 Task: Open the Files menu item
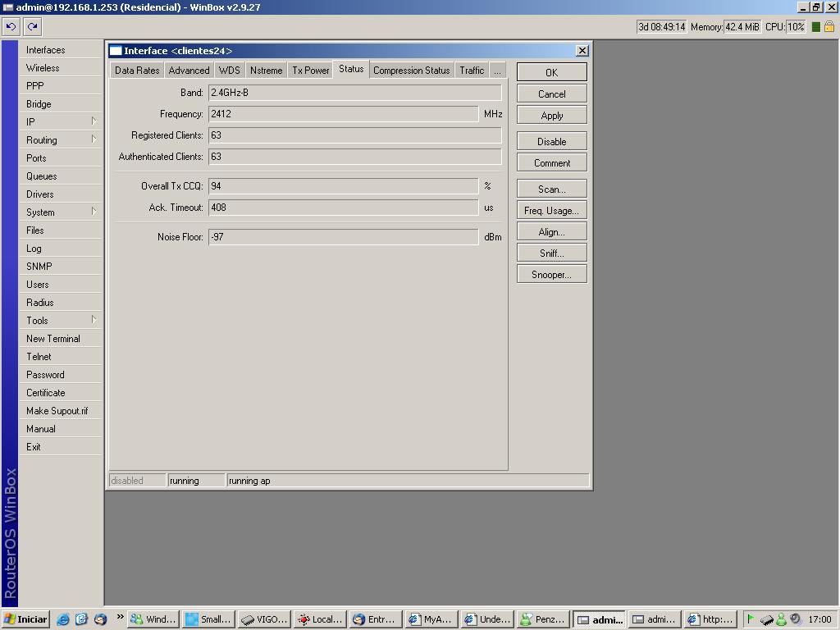click(61, 231)
